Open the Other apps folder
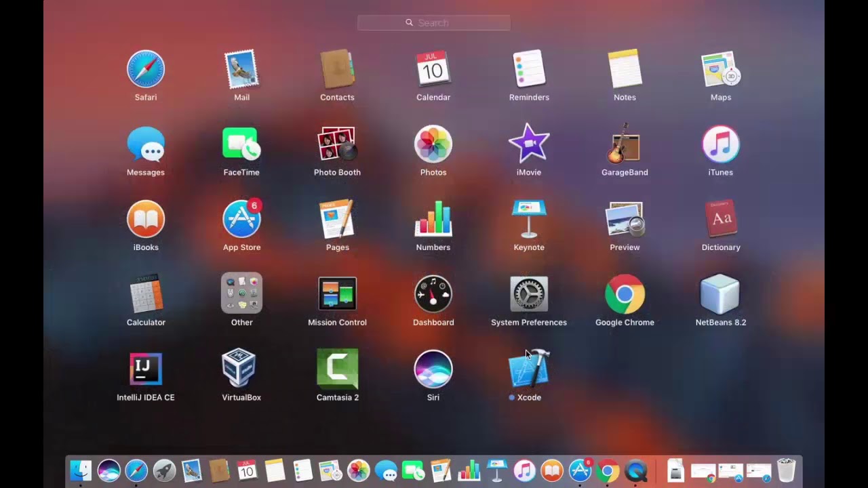Image resolution: width=868 pixels, height=488 pixels. [241, 293]
